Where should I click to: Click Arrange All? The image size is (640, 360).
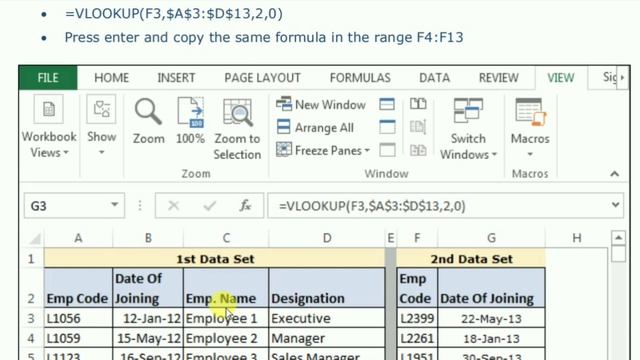tap(315, 127)
